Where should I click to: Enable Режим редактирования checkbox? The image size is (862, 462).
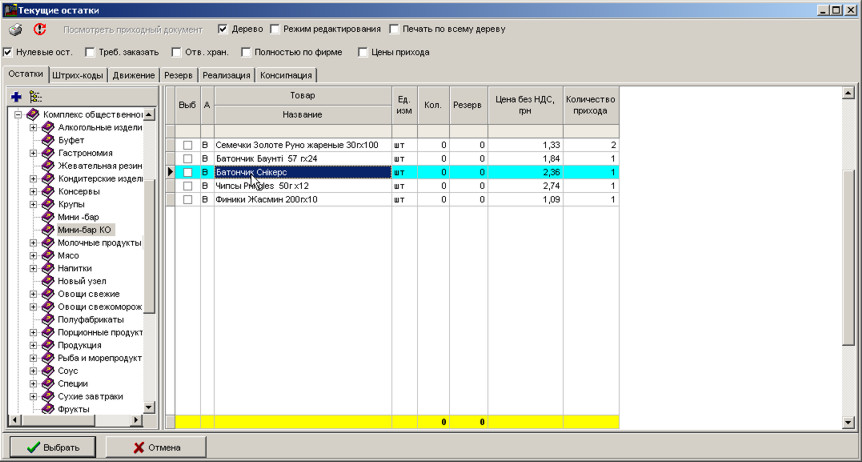[276, 30]
